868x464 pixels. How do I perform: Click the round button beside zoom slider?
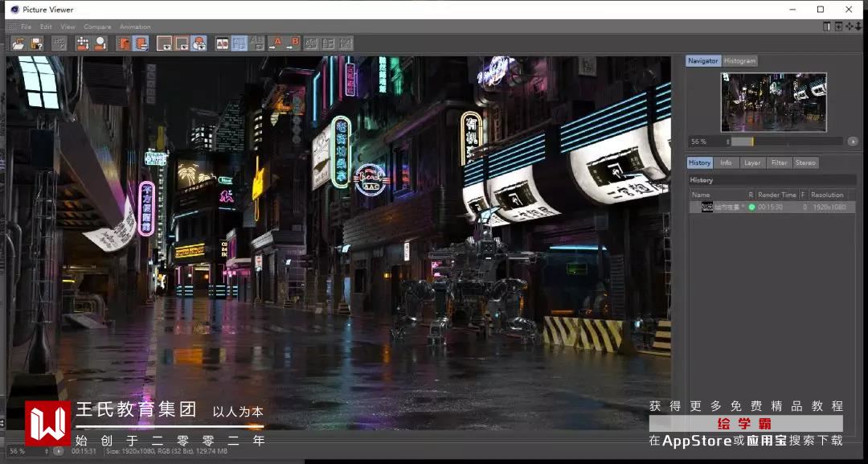(853, 142)
